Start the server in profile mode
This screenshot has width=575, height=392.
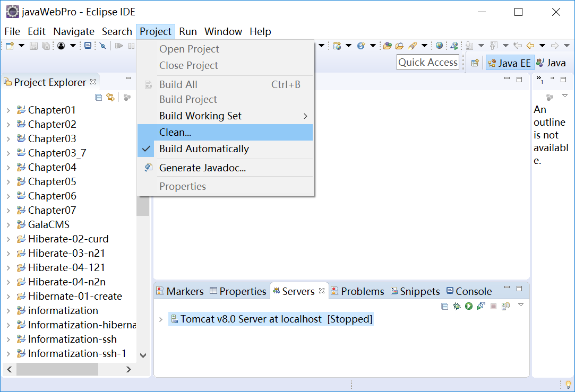[481, 306]
